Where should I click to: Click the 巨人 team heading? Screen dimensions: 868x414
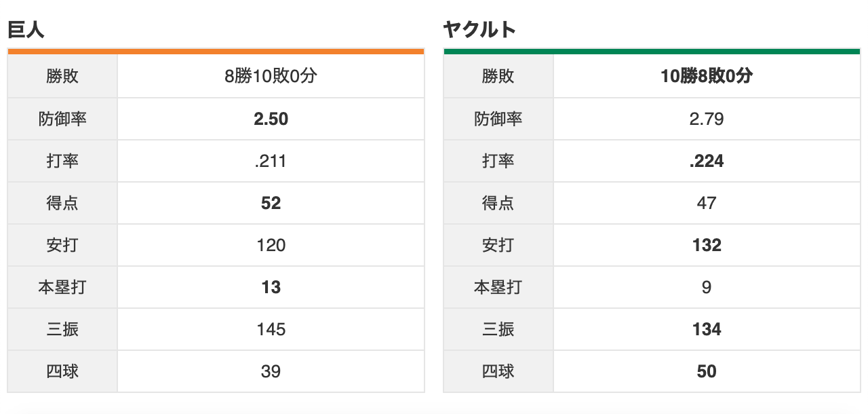point(26,30)
